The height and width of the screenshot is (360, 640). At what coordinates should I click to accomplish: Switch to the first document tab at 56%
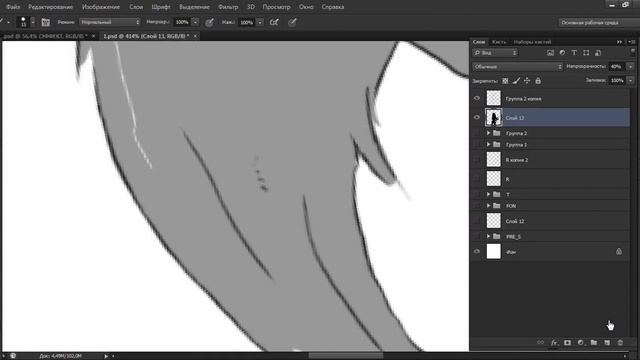coord(45,36)
